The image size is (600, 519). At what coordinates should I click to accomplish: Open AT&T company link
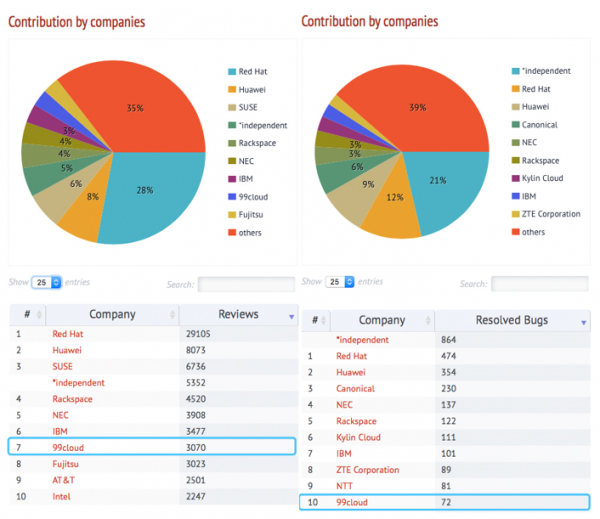click(64, 480)
